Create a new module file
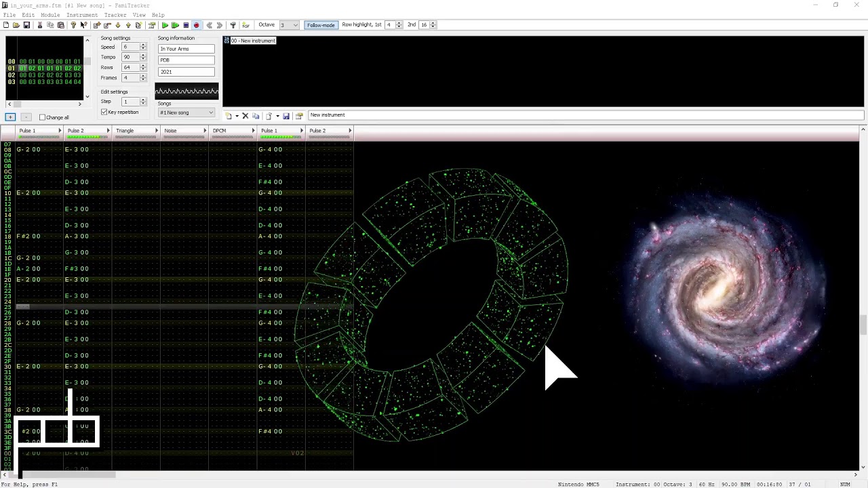This screenshot has width=868, height=488. [x=6, y=25]
